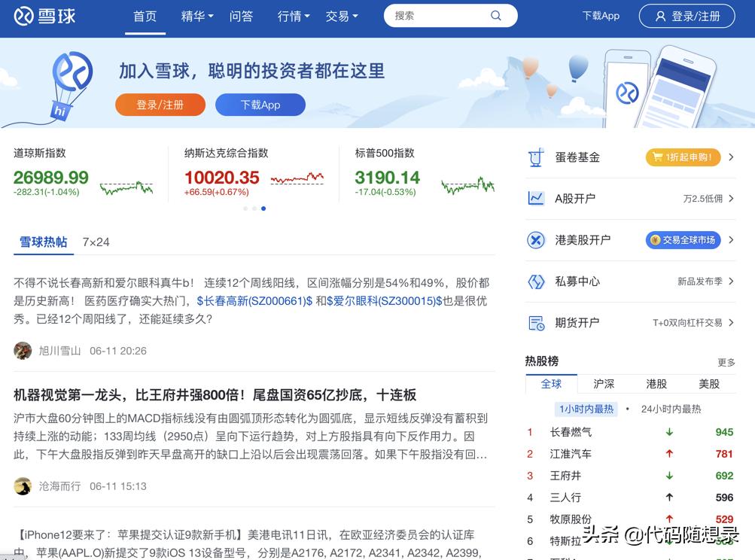Open 蛋卷基金 via its cup icon
The image size is (755, 560).
pos(536,157)
